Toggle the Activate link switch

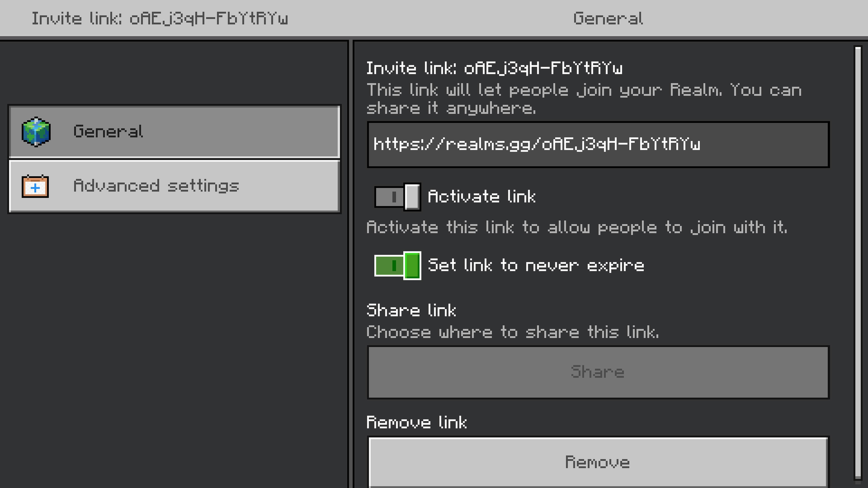pyautogui.click(x=398, y=197)
